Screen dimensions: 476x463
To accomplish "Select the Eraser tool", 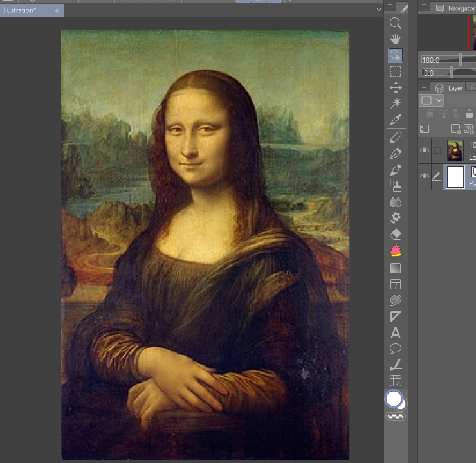I will click(x=396, y=234).
